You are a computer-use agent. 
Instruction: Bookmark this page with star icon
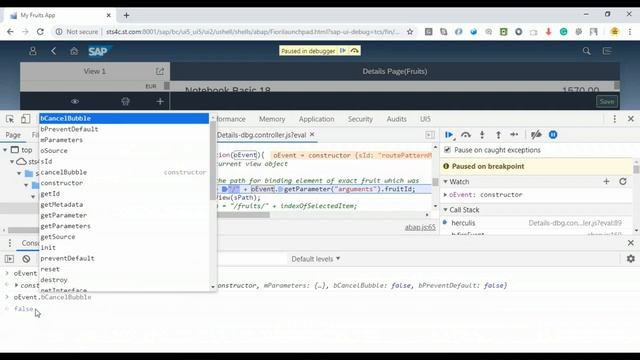click(x=410, y=31)
